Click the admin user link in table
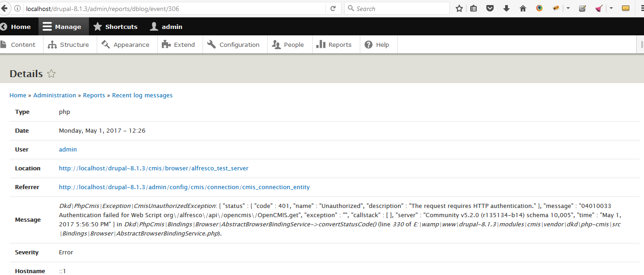Screen dimensions: 644x275 click(x=68, y=150)
